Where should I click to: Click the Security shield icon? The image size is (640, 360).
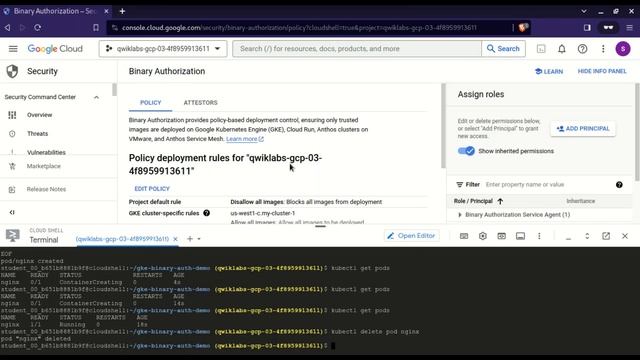click(x=12, y=71)
